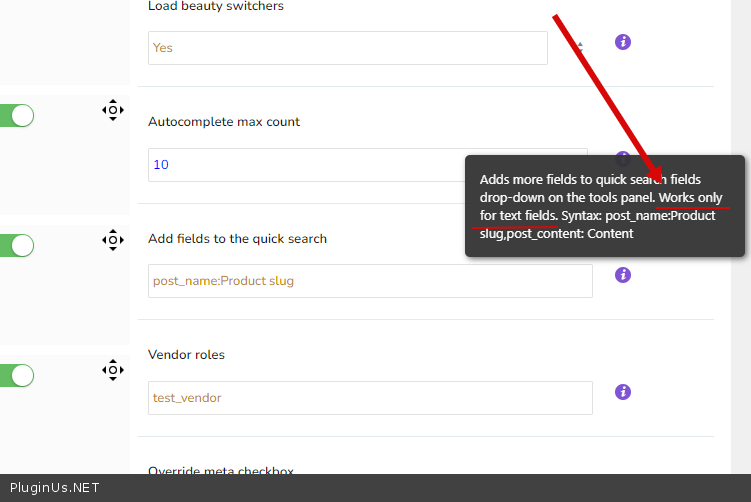Click the test_vendor input field
The height and width of the screenshot is (502, 751).
(370, 398)
